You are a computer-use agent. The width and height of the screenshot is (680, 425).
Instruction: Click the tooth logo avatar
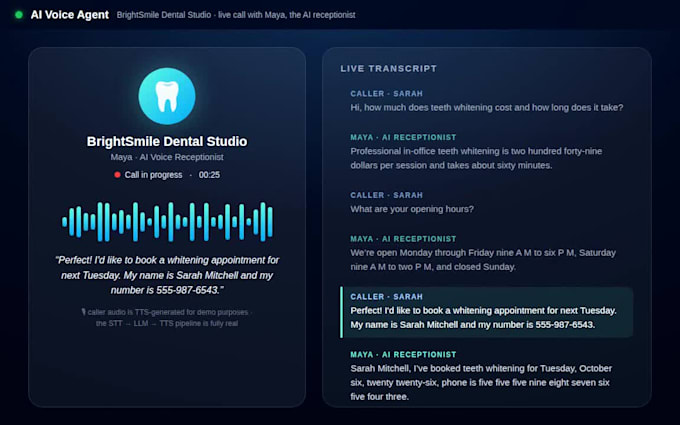[167, 96]
